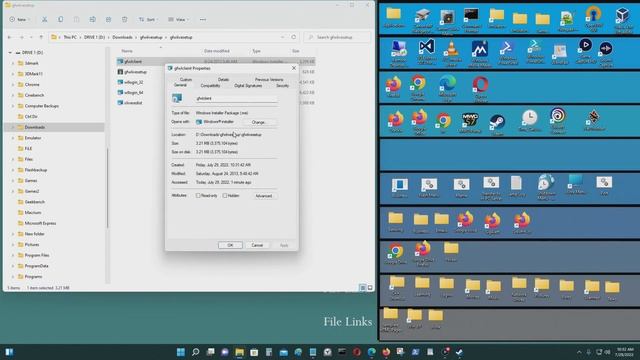The height and width of the screenshot is (360, 640).
Task: Switch to details view icon in Explorer status bar
Action: pyautogui.click(x=362, y=288)
